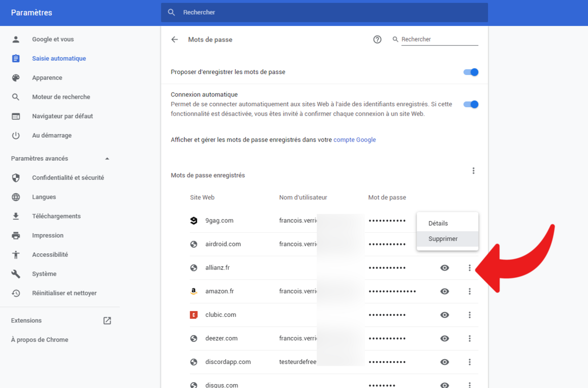Open more actions for discordapp.com
The image size is (588, 388).
tap(469, 362)
